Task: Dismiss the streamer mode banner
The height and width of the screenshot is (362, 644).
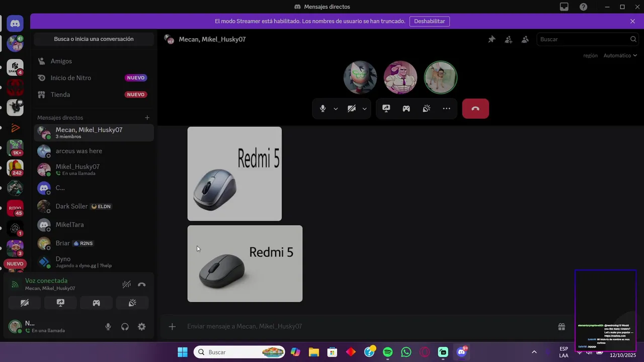Action: [632, 21]
